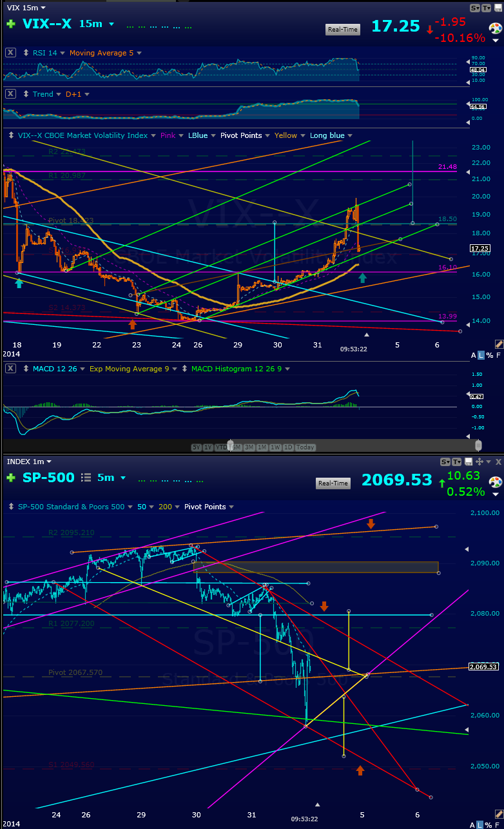504x829 pixels.
Task: Expand the Long blue dropdown
Action: click(349, 135)
